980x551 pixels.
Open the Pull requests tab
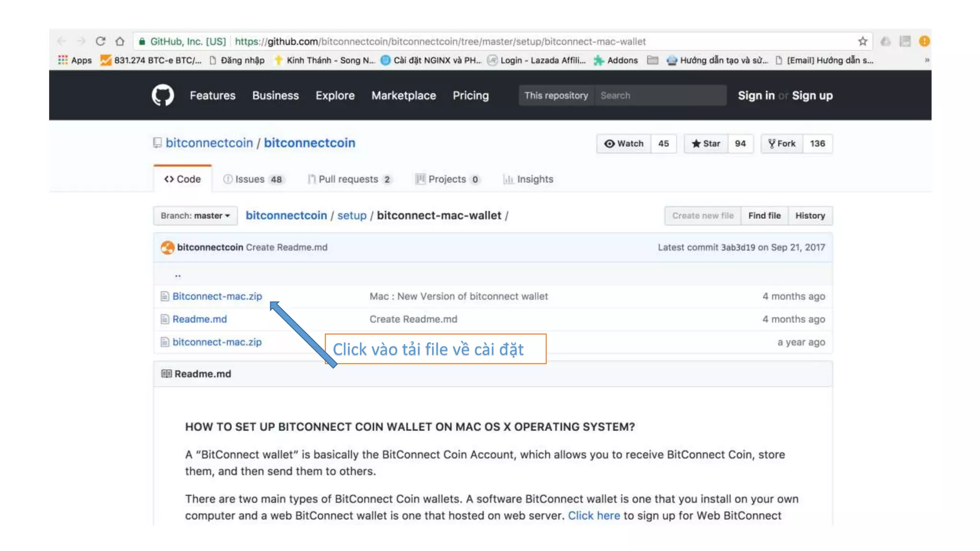(349, 179)
